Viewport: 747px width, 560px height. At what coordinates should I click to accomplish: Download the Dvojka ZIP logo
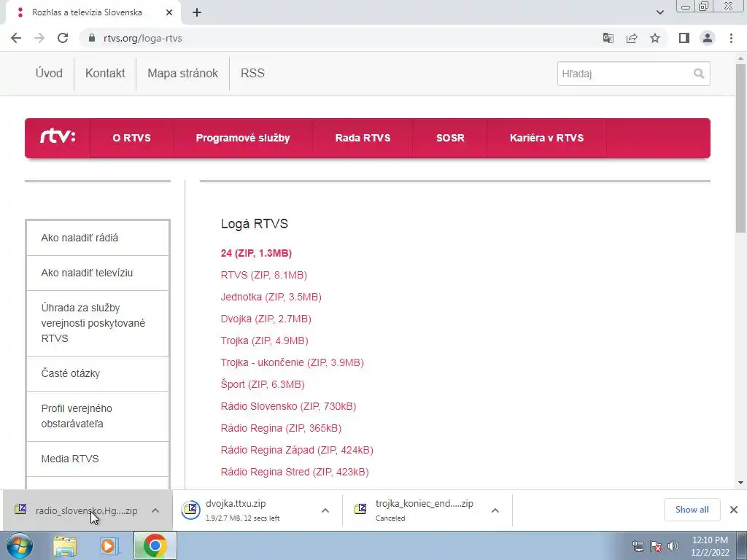pos(266,319)
